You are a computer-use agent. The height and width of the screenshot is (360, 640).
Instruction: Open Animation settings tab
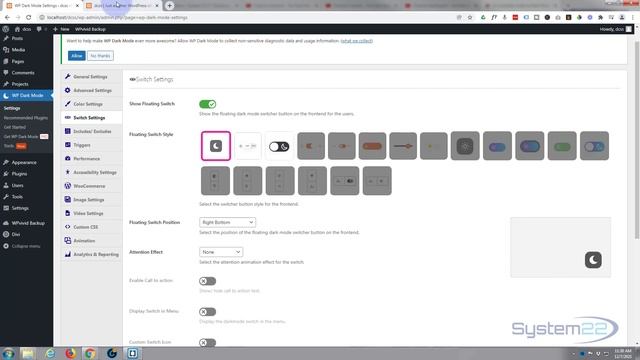click(91, 240)
